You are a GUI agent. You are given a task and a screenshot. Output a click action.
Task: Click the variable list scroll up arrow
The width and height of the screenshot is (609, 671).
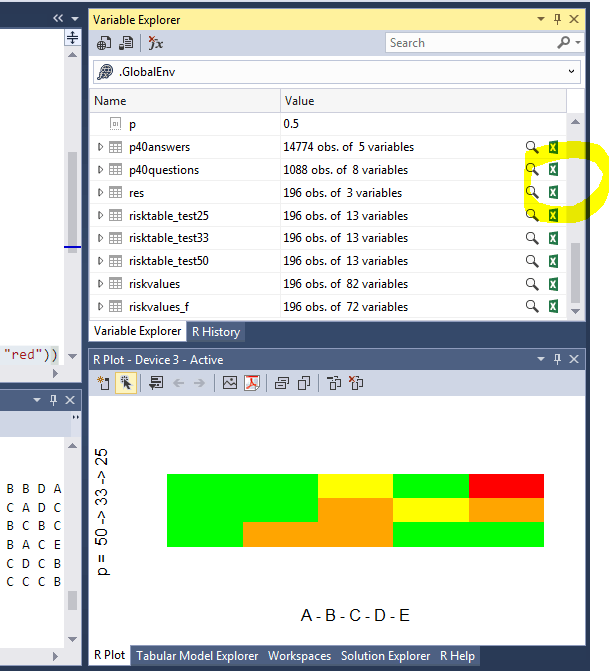click(x=576, y=122)
